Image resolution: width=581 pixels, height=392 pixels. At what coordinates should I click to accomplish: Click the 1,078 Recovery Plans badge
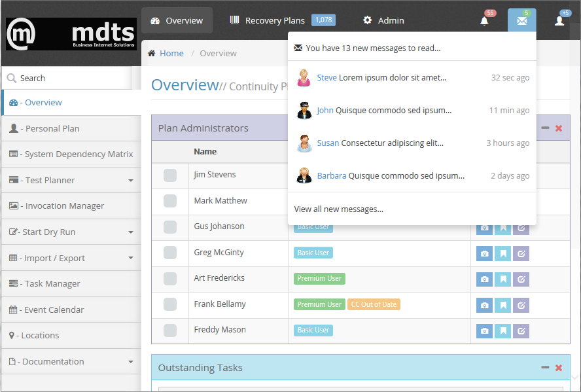323,20
